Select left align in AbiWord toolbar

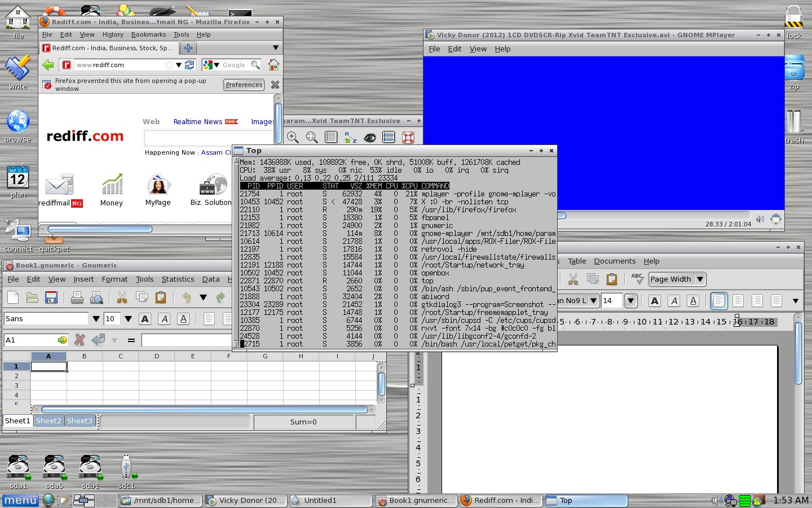pos(719,301)
